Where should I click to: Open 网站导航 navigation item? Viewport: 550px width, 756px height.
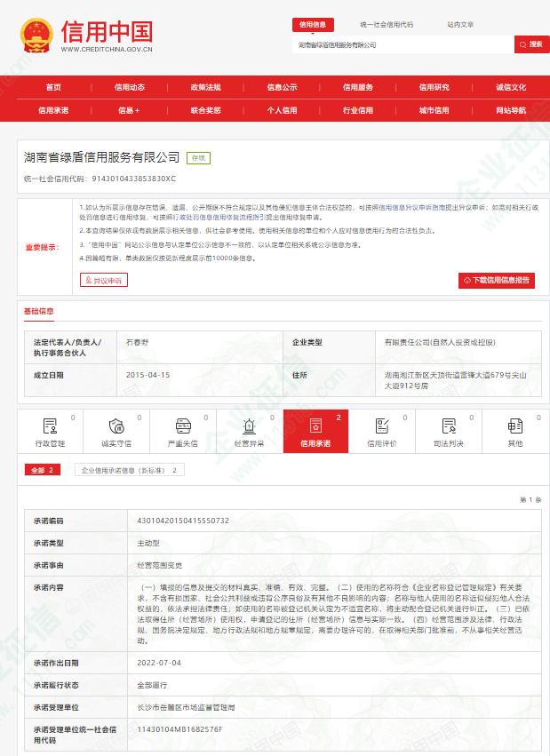point(511,110)
